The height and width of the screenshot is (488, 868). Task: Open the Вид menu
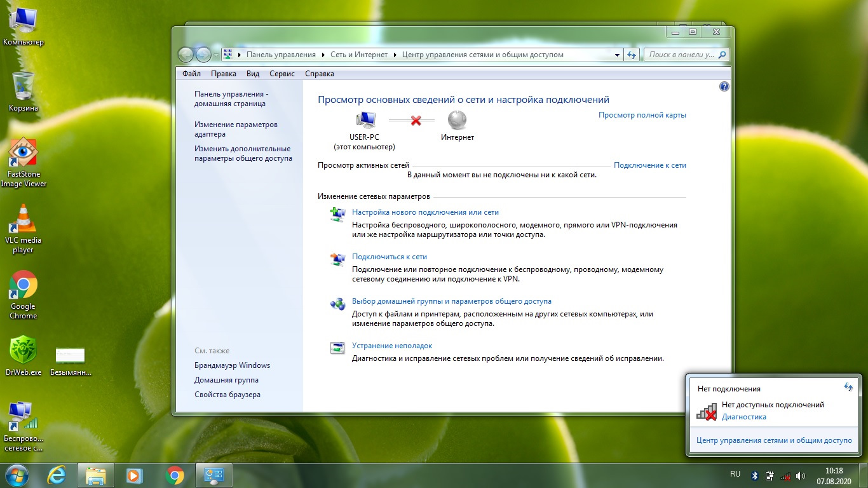click(253, 74)
